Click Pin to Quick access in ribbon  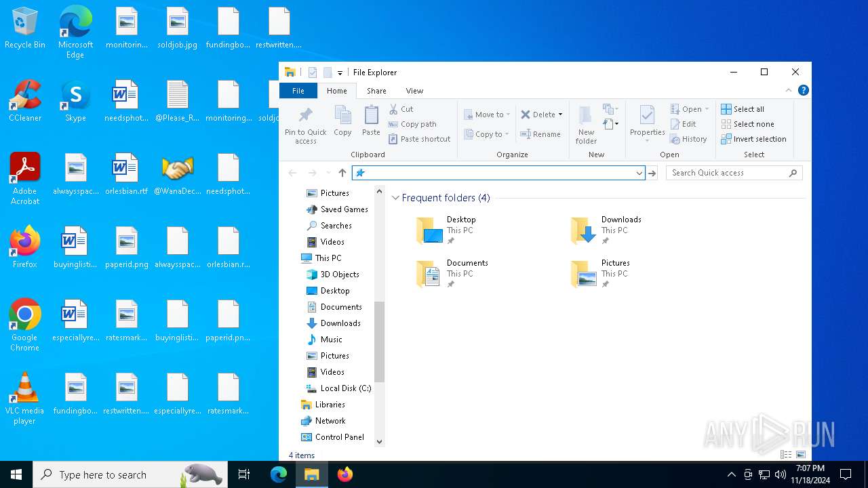tap(305, 125)
